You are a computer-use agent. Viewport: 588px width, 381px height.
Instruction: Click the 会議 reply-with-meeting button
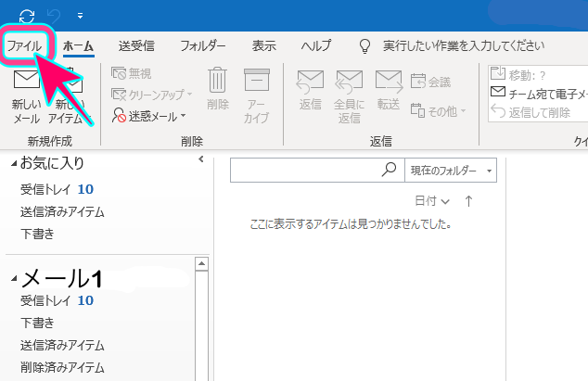(x=430, y=82)
